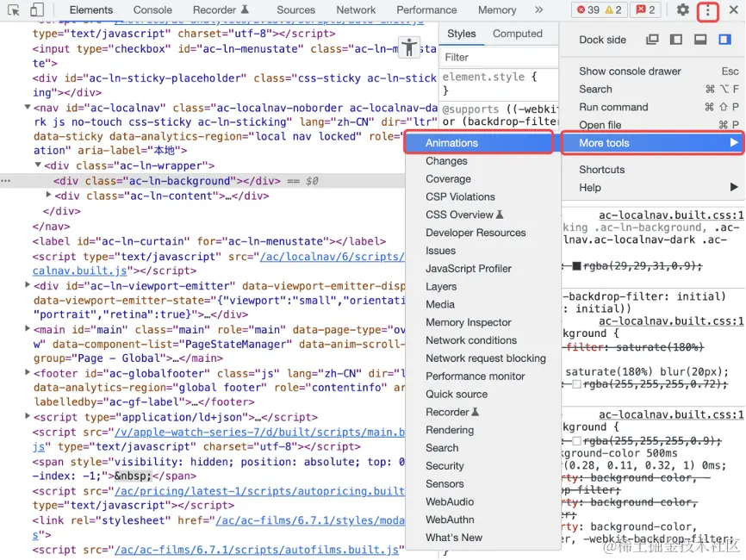Collapse the nav#ac-localnav node
746x560 pixels.
coord(28,107)
